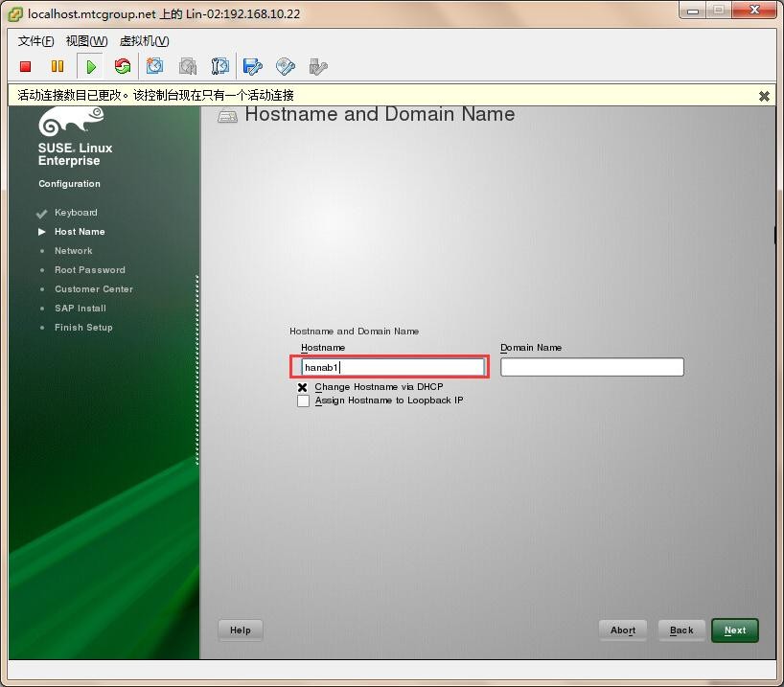Click the USB device connect icon
Viewport: 784px width, 687px height.
[x=318, y=66]
